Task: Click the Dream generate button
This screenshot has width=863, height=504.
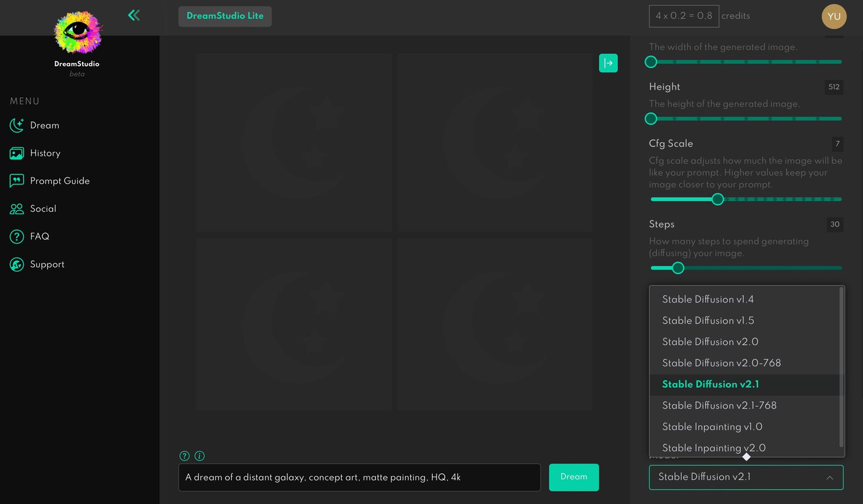Action: [x=574, y=477]
